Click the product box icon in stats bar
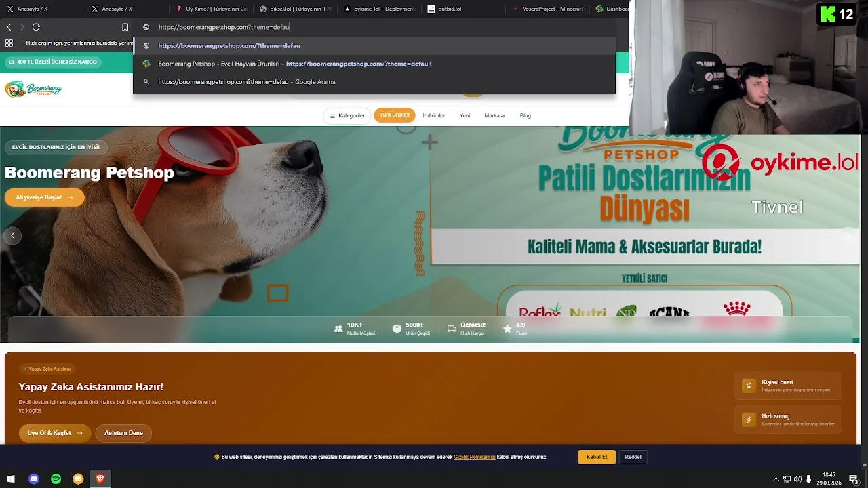This screenshot has width=868, height=488. tap(397, 329)
